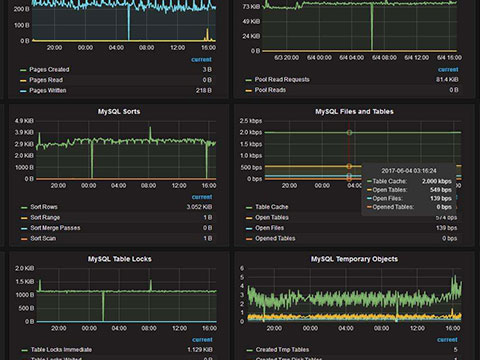
Task: Toggle the Opened Tables legend entry
Action: tap(275, 238)
